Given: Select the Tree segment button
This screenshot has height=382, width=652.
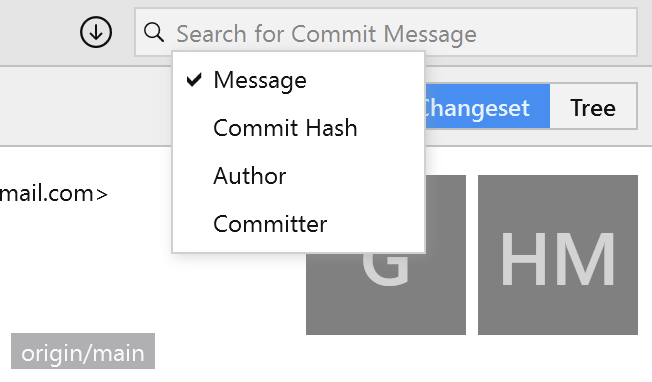Looking at the screenshot, I should click(x=593, y=106).
